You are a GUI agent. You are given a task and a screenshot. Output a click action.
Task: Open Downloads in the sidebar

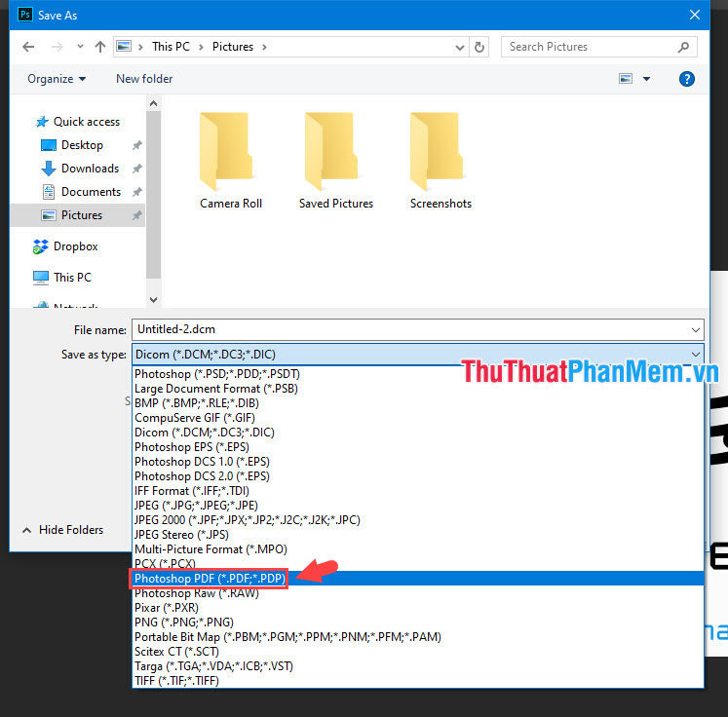[80, 169]
